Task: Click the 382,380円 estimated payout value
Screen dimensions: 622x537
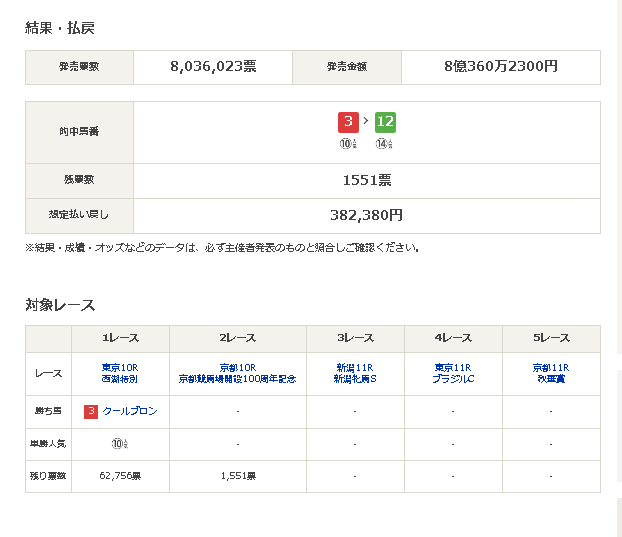Action: point(366,214)
